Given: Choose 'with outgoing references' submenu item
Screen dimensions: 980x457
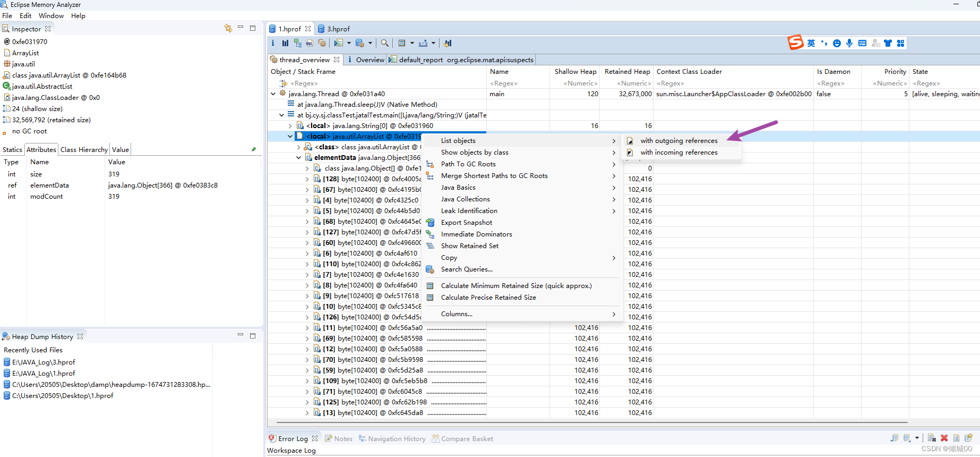Looking at the screenshot, I should click(x=678, y=140).
